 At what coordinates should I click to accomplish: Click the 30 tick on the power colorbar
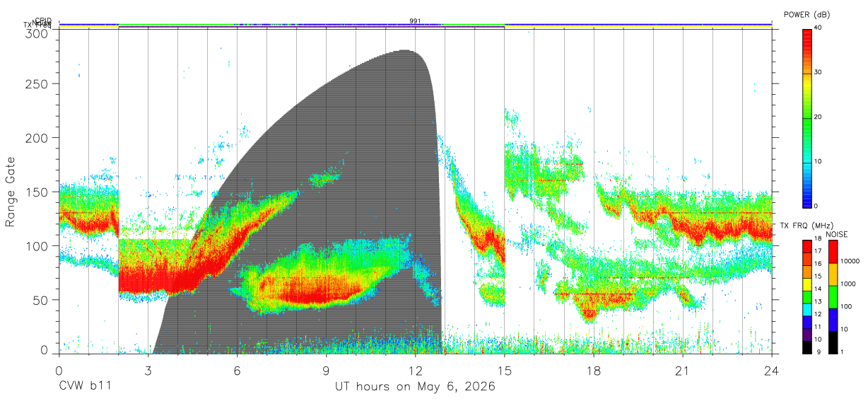point(819,73)
